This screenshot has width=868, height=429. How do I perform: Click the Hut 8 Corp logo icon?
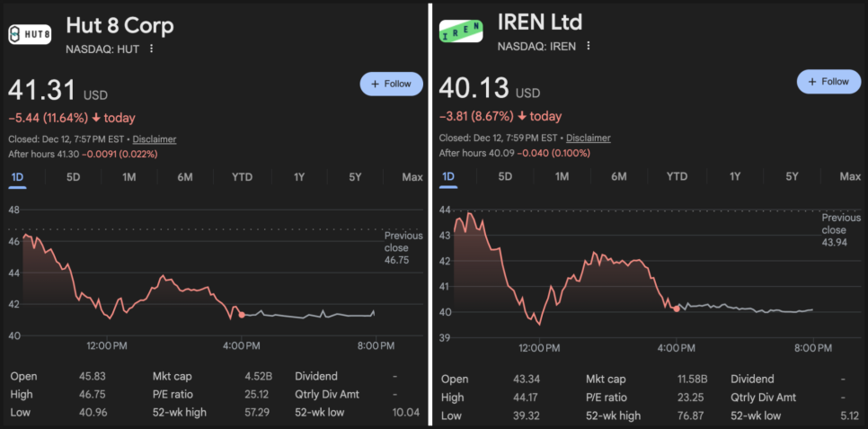(30, 33)
